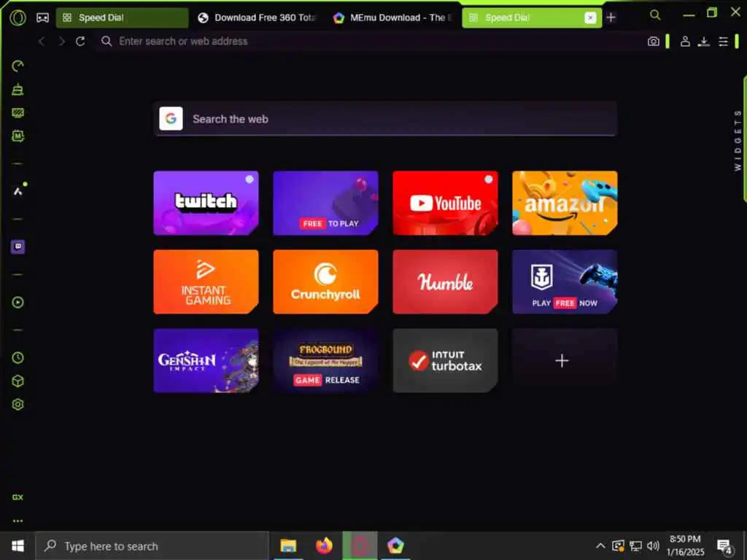747x560 pixels.
Task: Open the Twitch speed dial tile
Action: pyautogui.click(x=206, y=203)
